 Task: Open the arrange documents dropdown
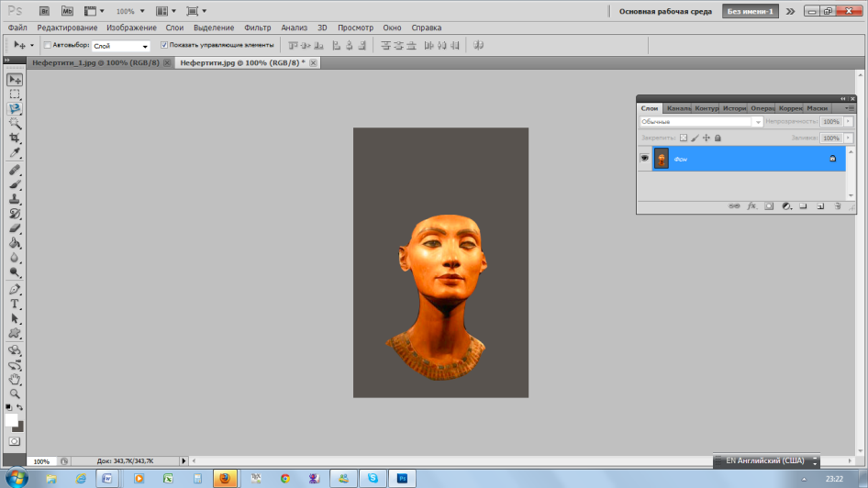(x=165, y=11)
